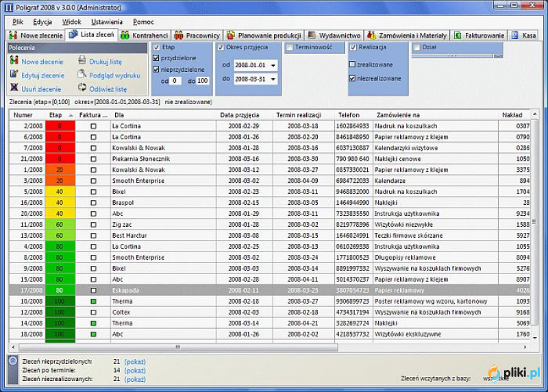Click the yellow Etap 40 cell of order 16/2008
This screenshot has height=392, width=548.
tap(60, 202)
